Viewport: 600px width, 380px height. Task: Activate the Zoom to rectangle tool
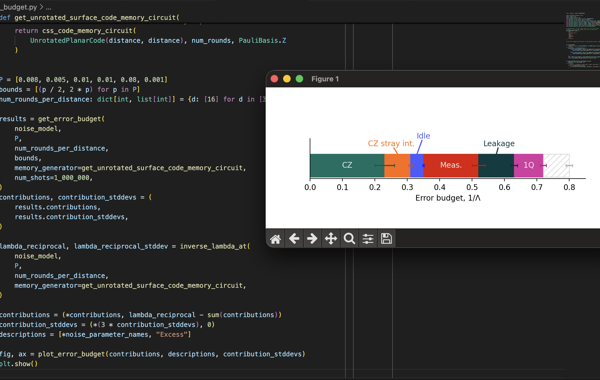pyautogui.click(x=349, y=239)
